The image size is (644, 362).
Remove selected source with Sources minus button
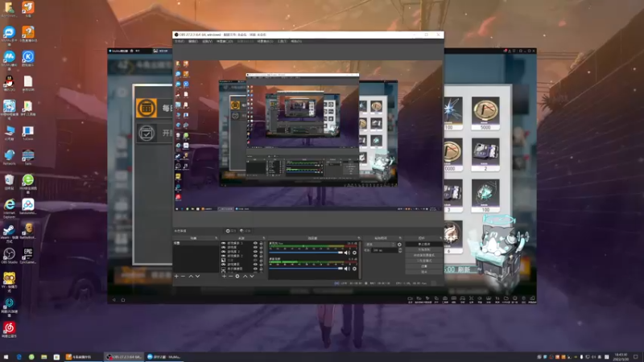tap(230, 276)
